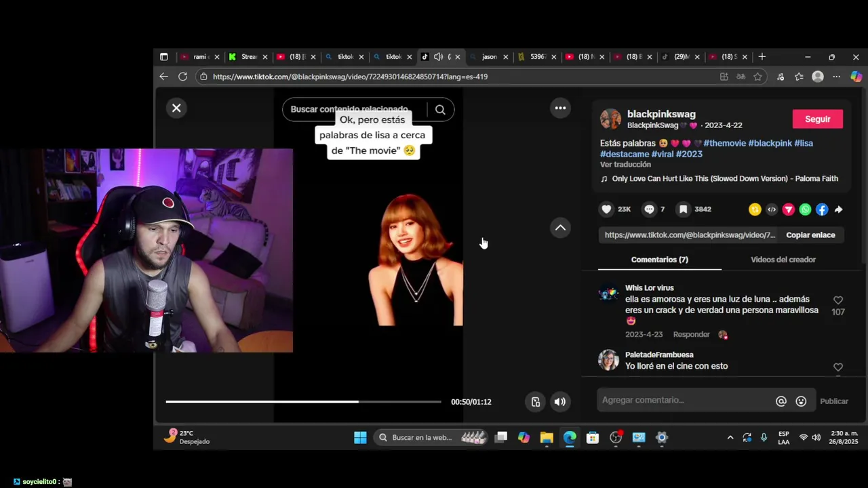Go back with browser back arrow
This screenshot has width=868, height=488.
tap(163, 77)
